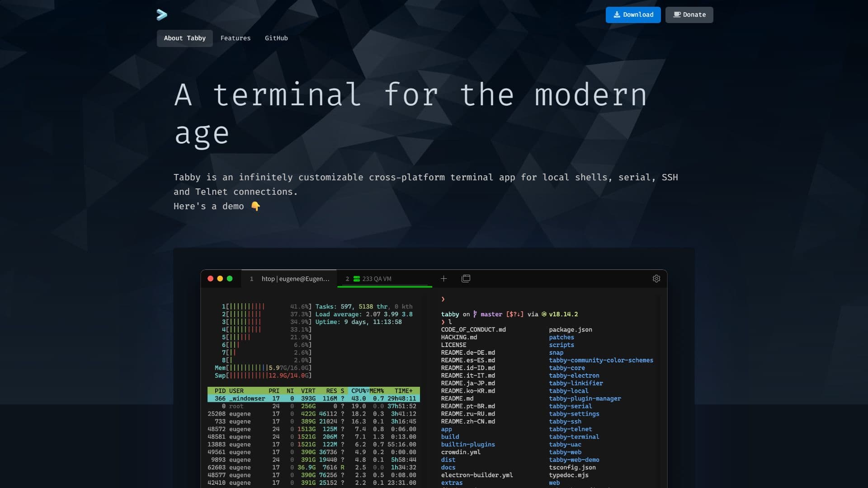
Task: Click tabby-plugin-manager directory
Action: pos(585,399)
